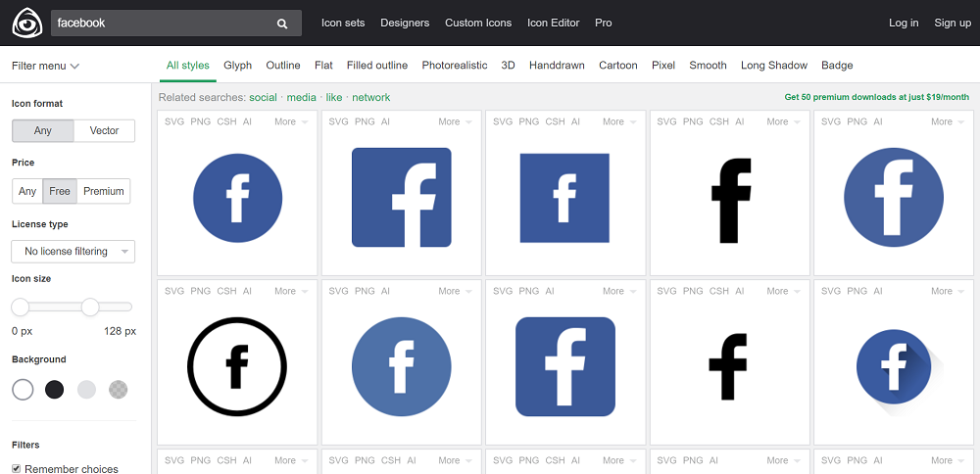980x474 pixels.
Task: Switch to the Badge style tab
Action: pos(837,65)
